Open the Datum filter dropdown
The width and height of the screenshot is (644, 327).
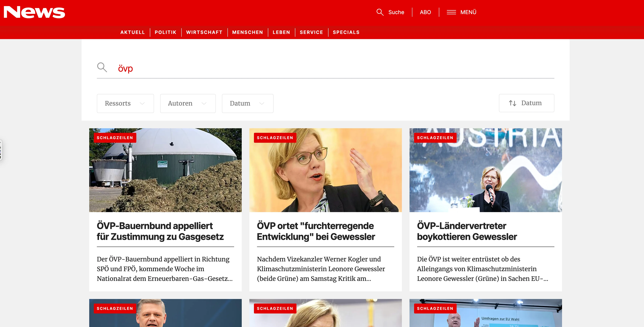click(247, 103)
